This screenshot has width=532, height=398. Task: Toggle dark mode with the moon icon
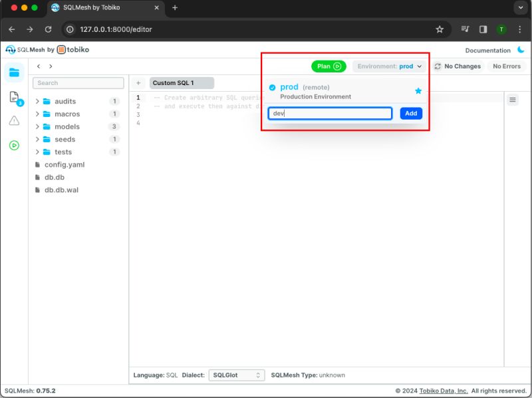pyautogui.click(x=521, y=50)
